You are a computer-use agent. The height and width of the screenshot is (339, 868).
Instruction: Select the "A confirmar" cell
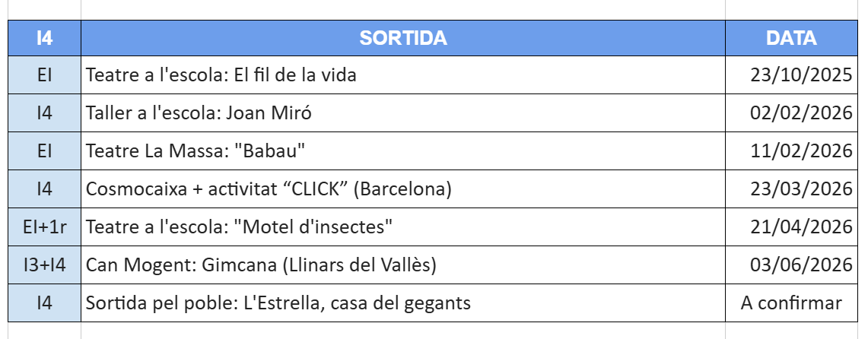click(x=791, y=303)
